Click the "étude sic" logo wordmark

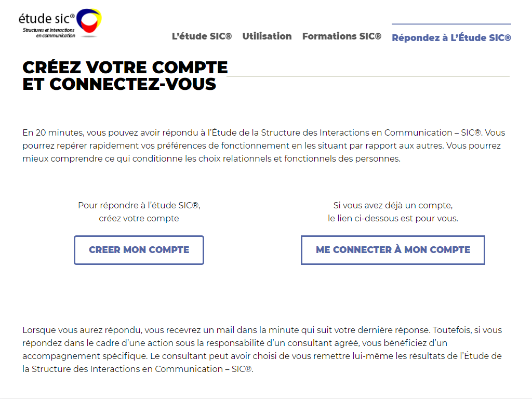pyautogui.click(x=46, y=19)
